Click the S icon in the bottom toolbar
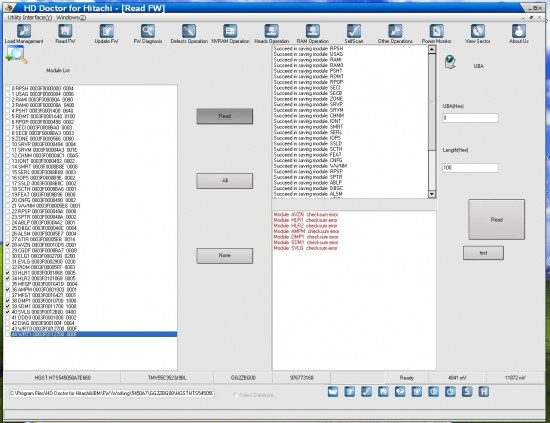 [467, 391]
